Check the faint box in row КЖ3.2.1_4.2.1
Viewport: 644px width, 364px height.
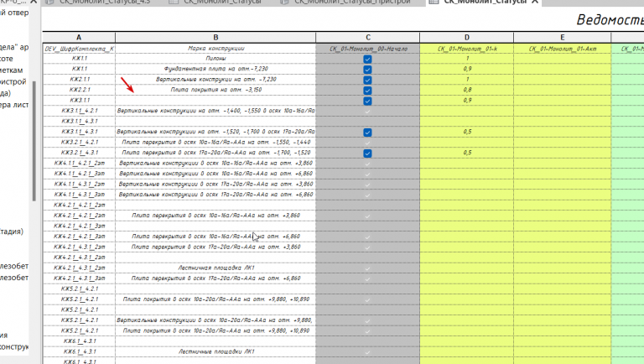click(367, 143)
